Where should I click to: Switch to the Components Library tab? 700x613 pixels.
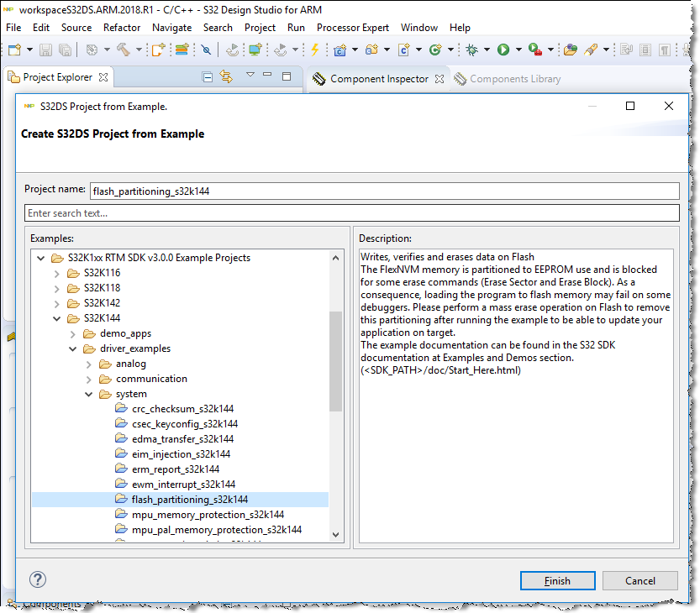(515, 79)
